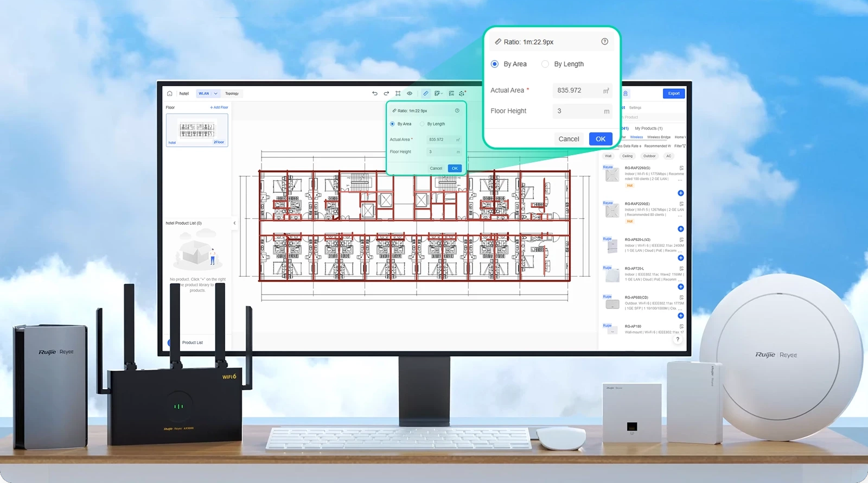Open the document icon beside RG-AP720-L
Screen dimensions: 868x483
(x=682, y=268)
